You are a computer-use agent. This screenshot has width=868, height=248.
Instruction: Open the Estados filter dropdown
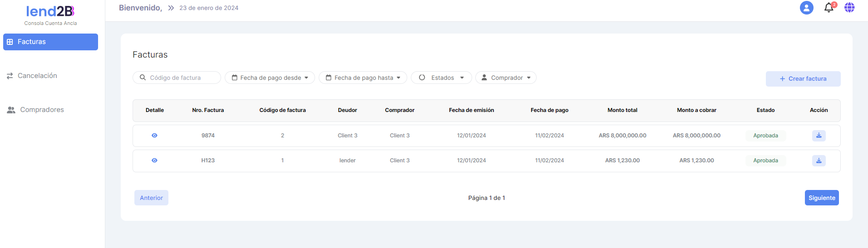tap(441, 78)
